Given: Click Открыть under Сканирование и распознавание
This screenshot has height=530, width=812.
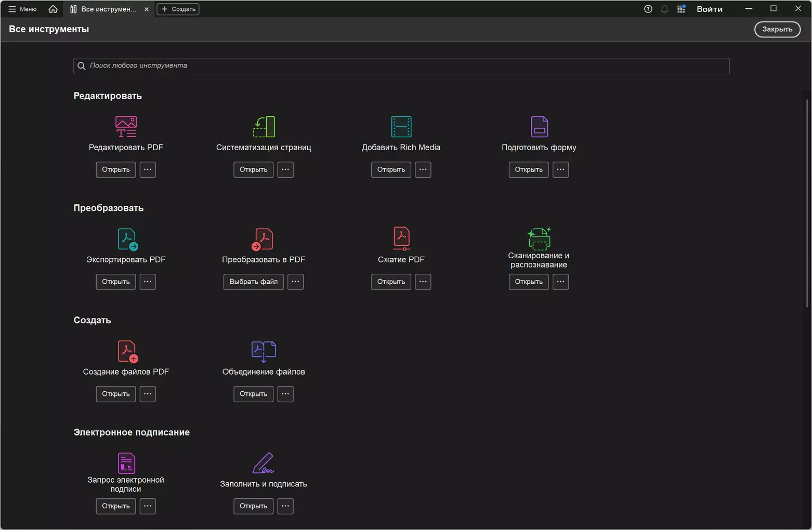Looking at the screenshot, I should pyautogui.click(x=529, y=282).
